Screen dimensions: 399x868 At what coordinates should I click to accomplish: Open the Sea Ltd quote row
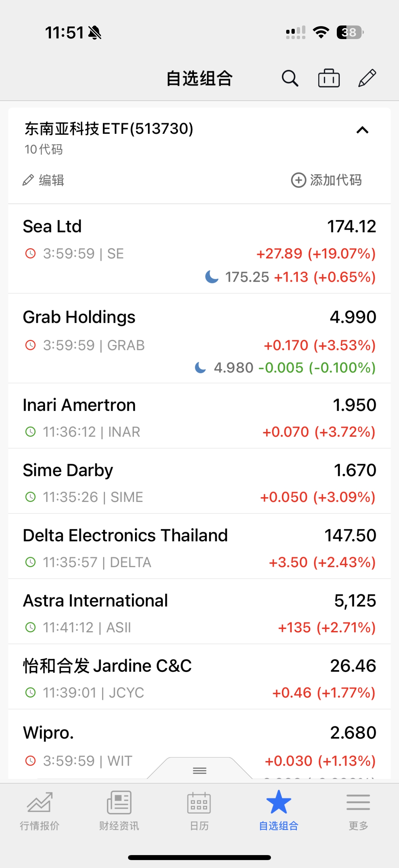click(x=199, y=249)
